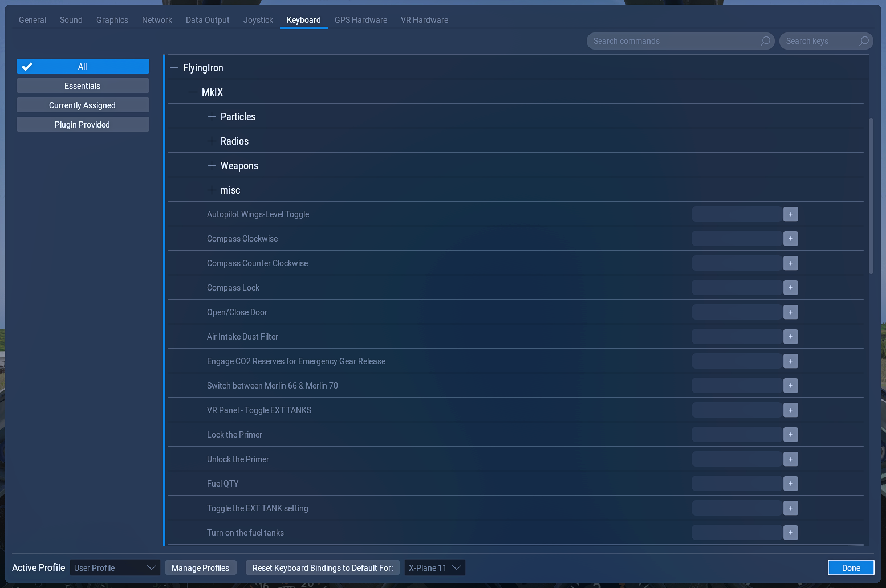This screenshot has width=886, height=588.
Task: Open the Network tab
Action: (x=157, y=20)
